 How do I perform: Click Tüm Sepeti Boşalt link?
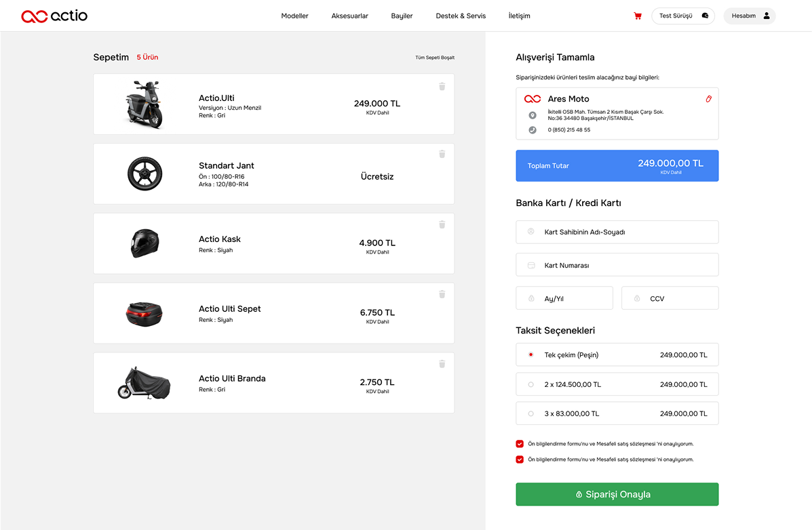tap(435, 58)
